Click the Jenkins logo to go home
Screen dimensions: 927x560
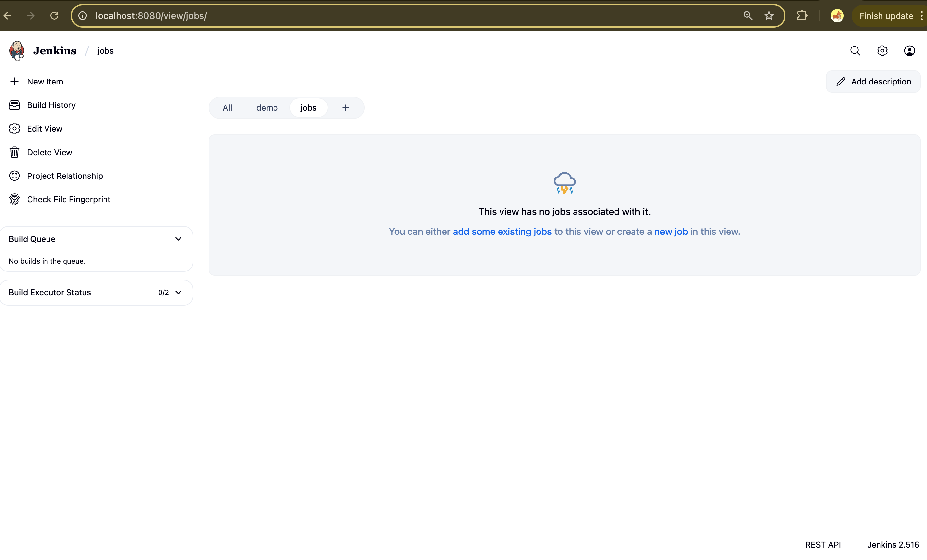pos(17,50)
